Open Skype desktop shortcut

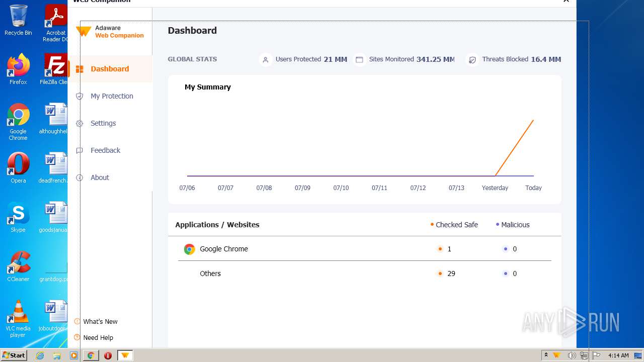click(18, 217)
